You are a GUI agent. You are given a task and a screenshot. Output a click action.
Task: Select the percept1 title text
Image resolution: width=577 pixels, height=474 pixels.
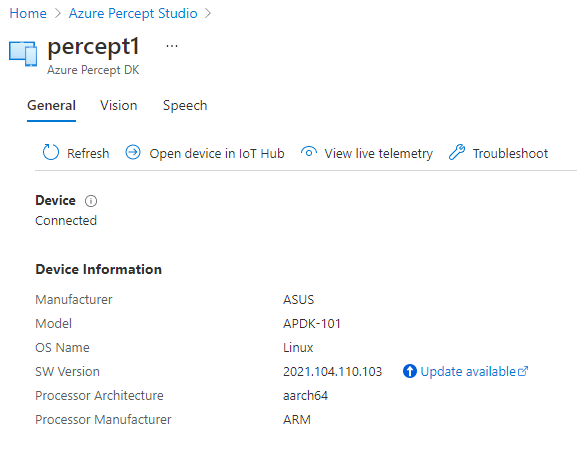[93, 47]
